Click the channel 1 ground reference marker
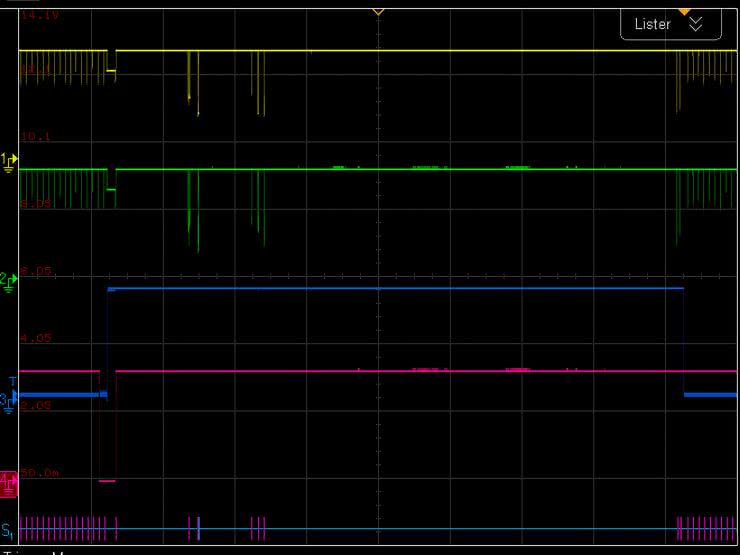The height and width of the screenshot is (555, 740). (x=9, y=160)
